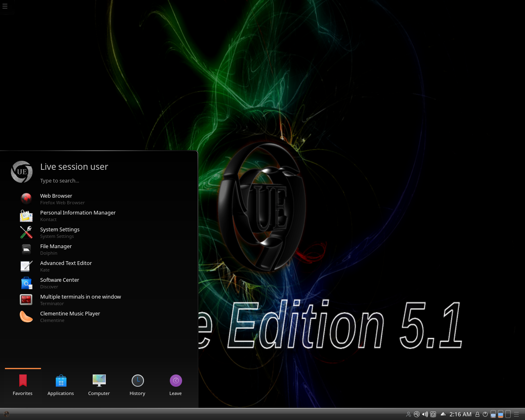Start Clementine Music Player
The image size is (525, 420).
coord(70,317)
